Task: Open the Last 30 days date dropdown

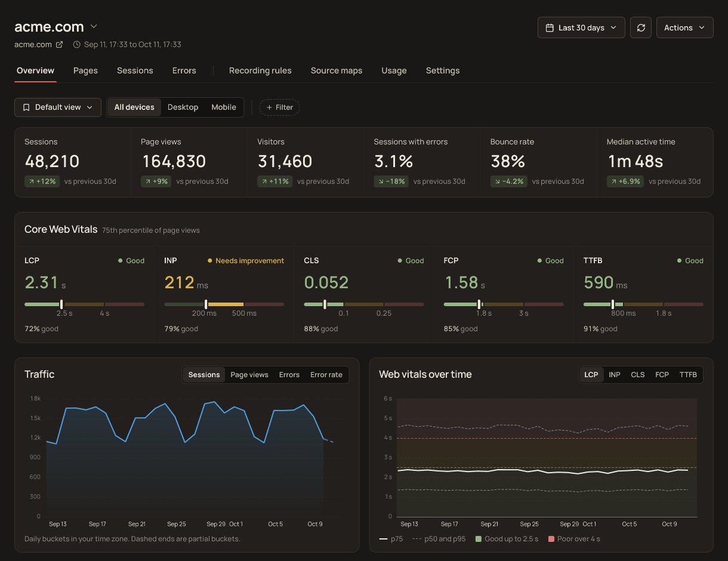Action: click(x=581, y=27)
